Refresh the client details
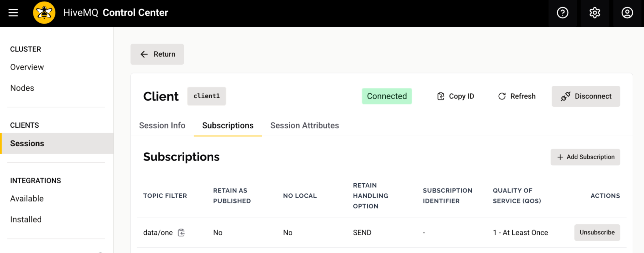644x253 pixels. (x=516, y=96)
